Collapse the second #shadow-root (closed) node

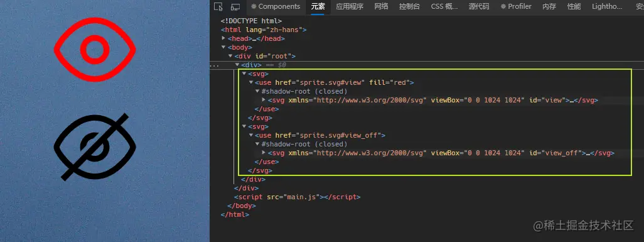coord(257,144)
